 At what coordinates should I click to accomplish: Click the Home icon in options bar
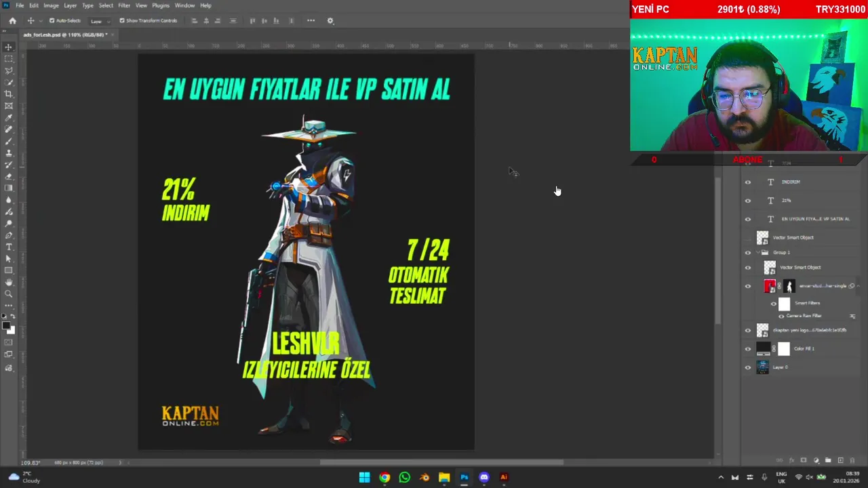click(12, 20)
